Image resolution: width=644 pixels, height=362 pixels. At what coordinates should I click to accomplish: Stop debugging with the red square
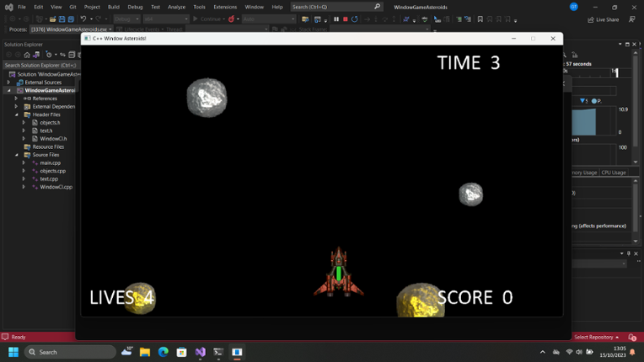point(346,19)
